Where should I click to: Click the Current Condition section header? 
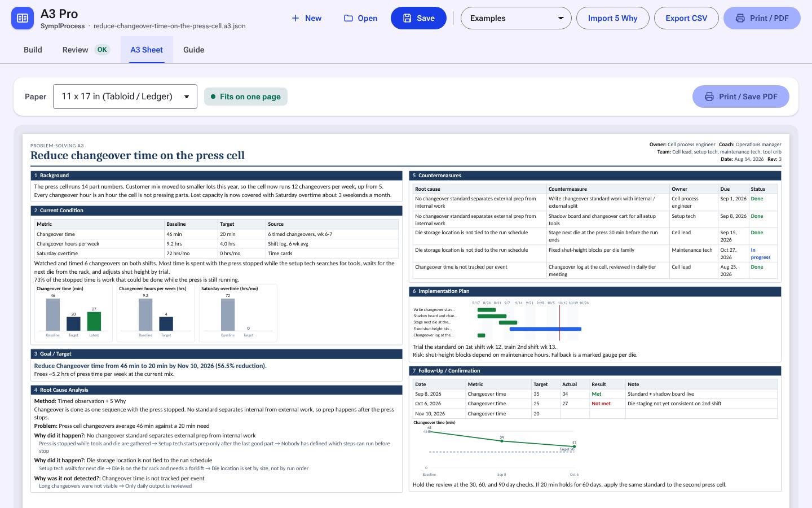[x=217, y=211]
